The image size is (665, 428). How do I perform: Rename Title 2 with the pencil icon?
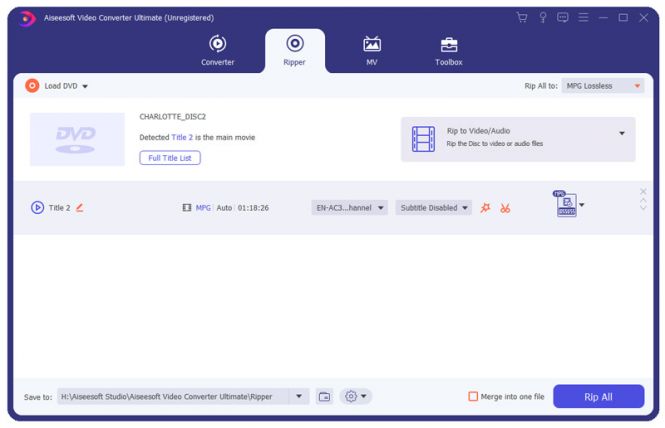pyautogui.click(x=80, y=207)
